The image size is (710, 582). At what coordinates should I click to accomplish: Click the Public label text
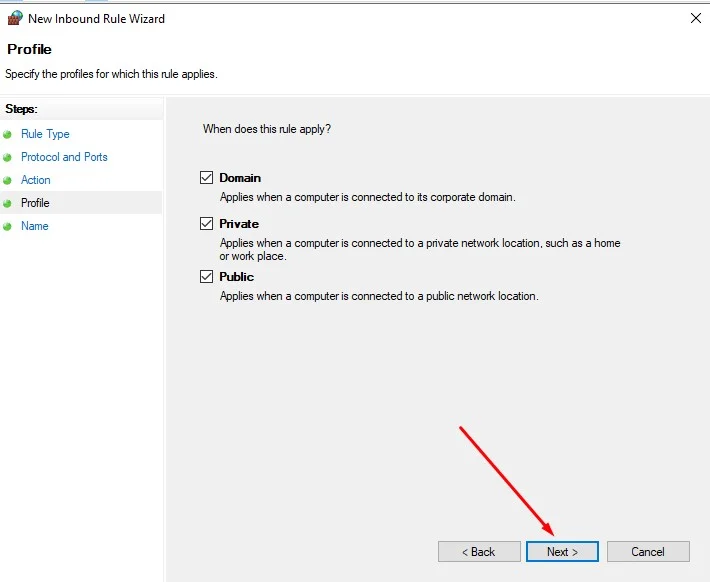tap(236, 277)
